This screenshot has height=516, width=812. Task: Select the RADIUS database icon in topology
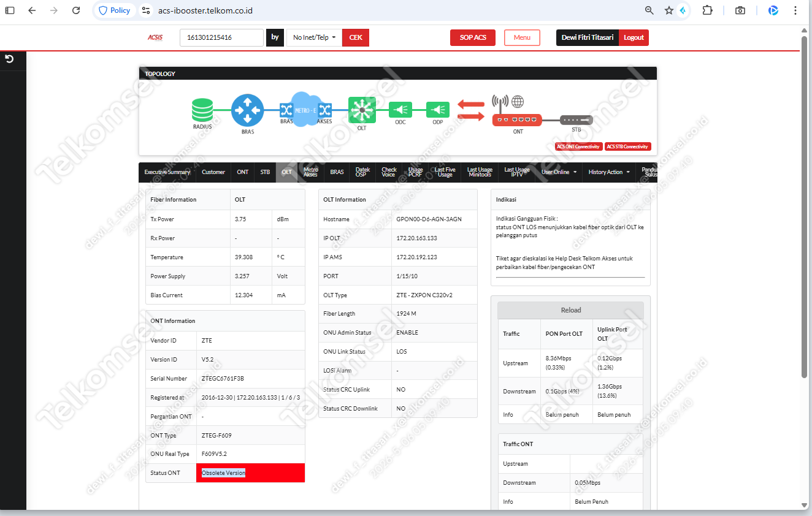[x=202, y=110]
